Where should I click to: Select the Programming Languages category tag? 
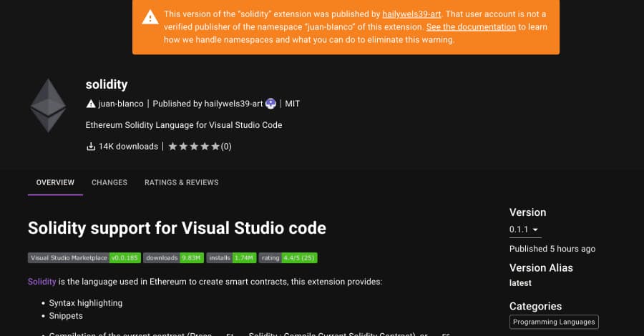tap(553, 322)
